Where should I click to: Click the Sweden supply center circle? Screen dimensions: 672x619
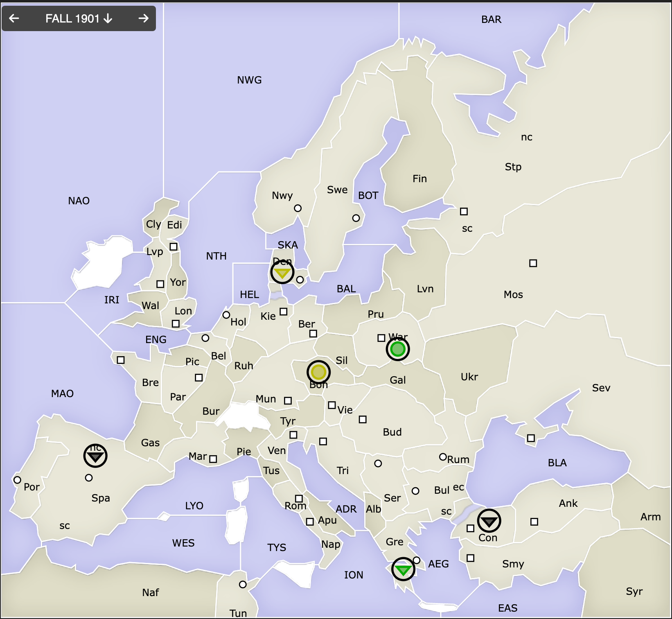click(x=356, y=218)
